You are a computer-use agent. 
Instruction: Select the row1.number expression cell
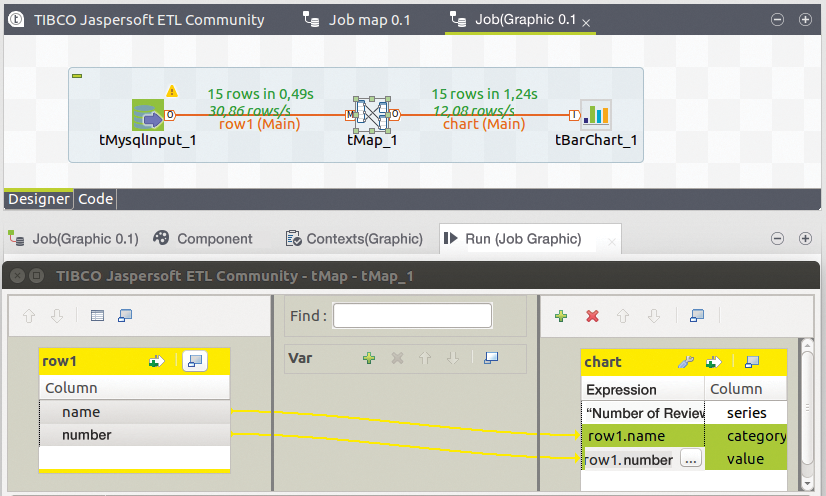click(x=628, y=460)
